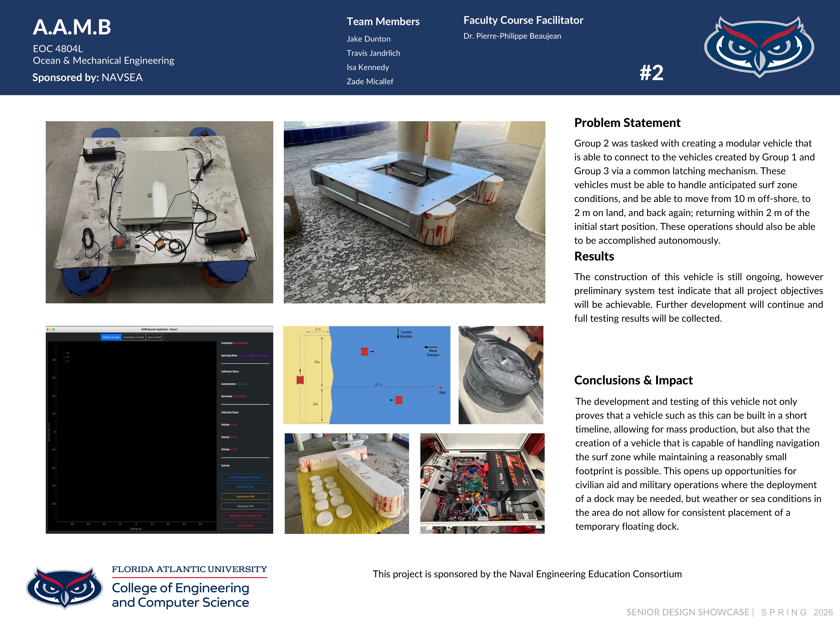Viewport: 840px width, 630px height.
Task: Open the Gyro Live Feed tab
Action: (x=155, y=337)
